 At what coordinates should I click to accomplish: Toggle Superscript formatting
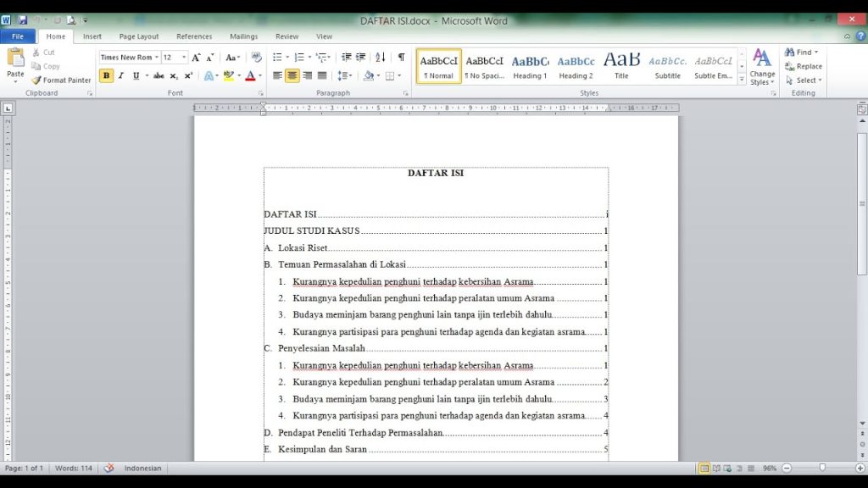coord(189,75)
